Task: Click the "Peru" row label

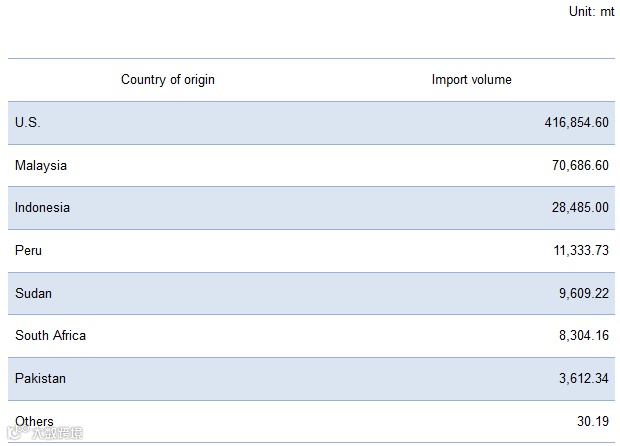Action: (x=29, y=251)
